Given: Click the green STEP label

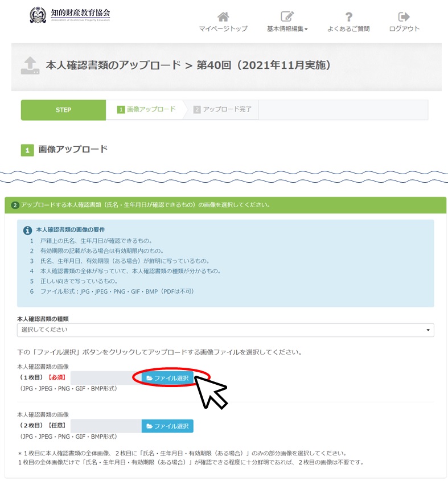Looking at the screenshot, I should 63,110.
